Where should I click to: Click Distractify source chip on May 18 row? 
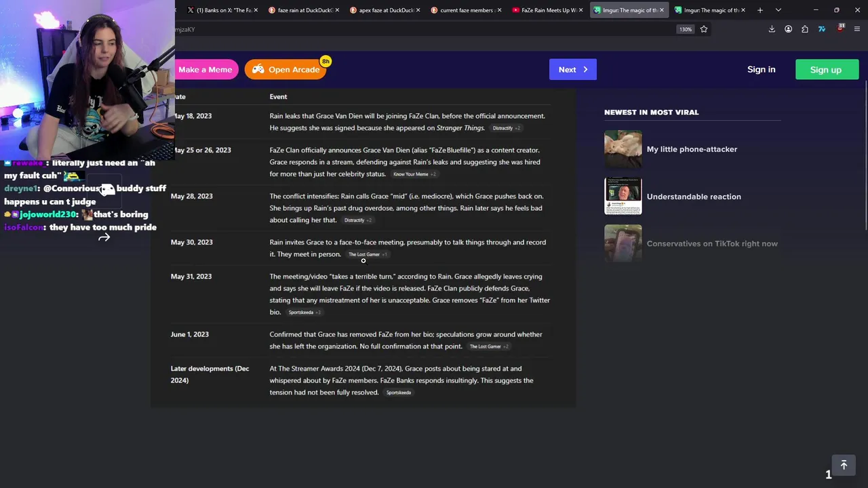pyautogui.click(x=506, y=128)
